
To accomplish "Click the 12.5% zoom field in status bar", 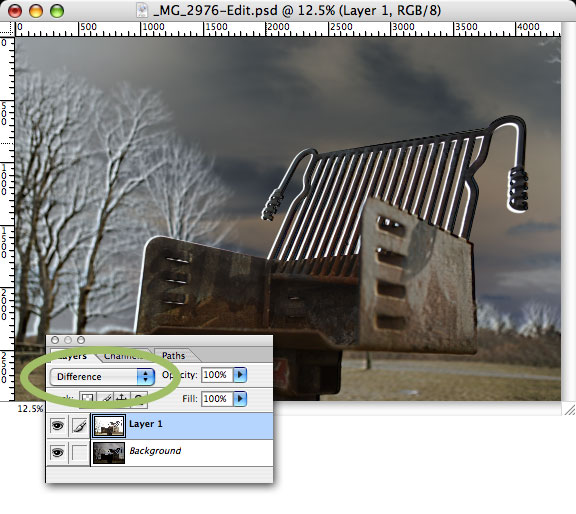I will [30, 409].
